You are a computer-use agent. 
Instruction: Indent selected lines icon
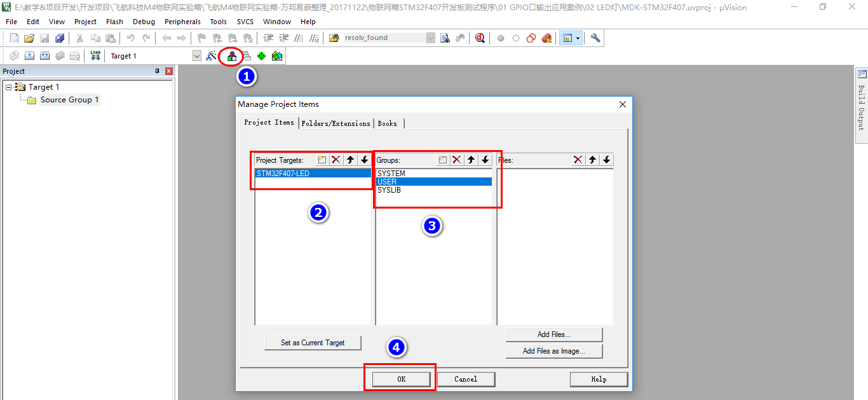268,38
